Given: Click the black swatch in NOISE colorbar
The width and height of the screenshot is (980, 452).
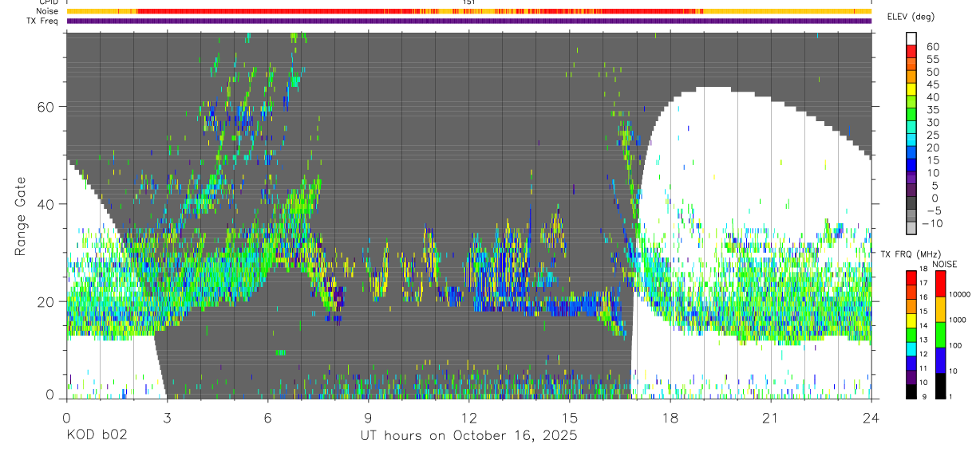Looking at the screenshot, I should (941, 386).
